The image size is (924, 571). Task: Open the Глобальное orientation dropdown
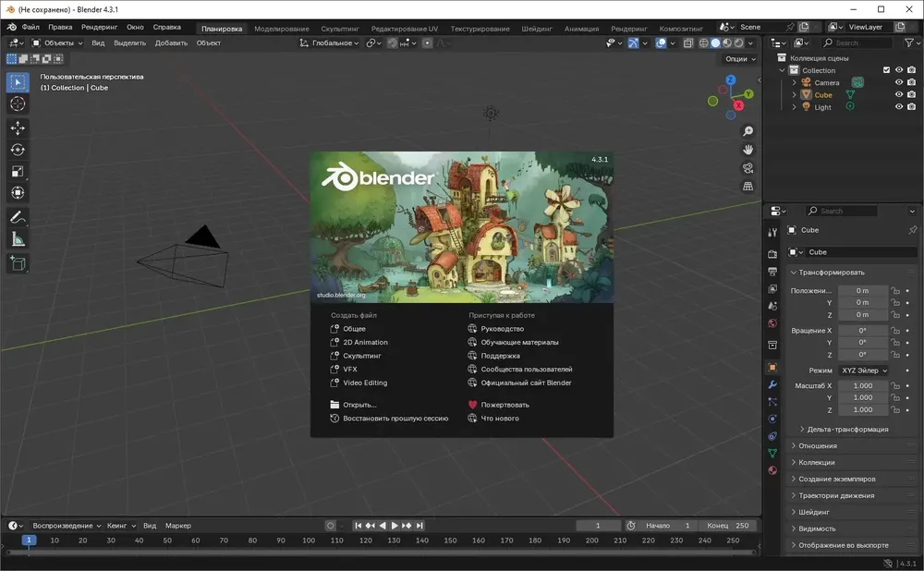pos(331,43)
